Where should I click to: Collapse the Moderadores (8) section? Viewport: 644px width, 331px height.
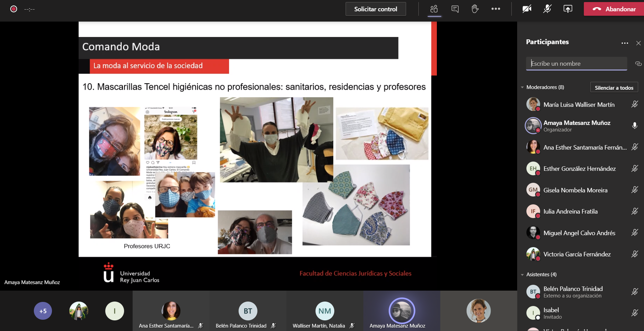(522, 87)
